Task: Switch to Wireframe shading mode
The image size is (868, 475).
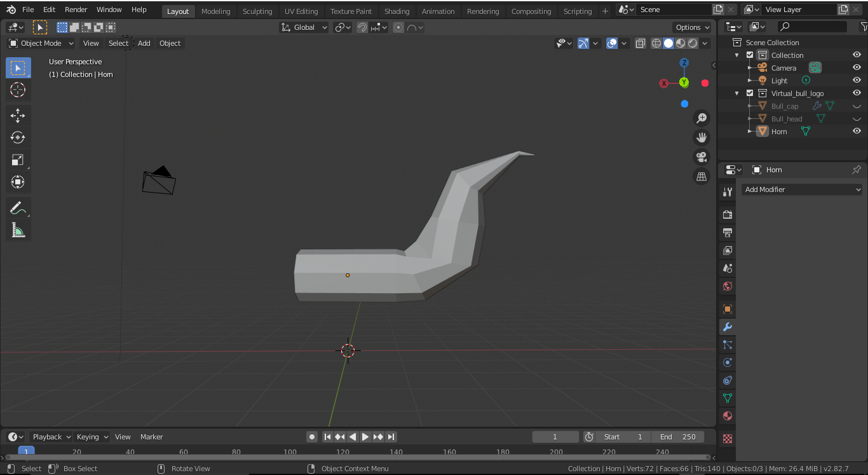Action: (x=656, y=43)
